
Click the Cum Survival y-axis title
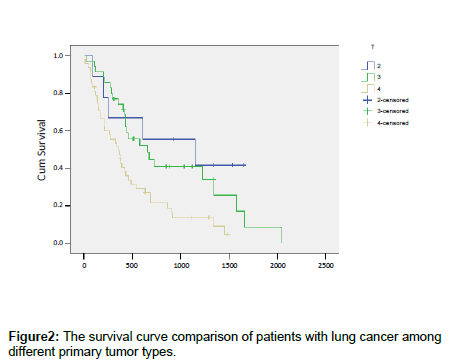click(41, 150)
